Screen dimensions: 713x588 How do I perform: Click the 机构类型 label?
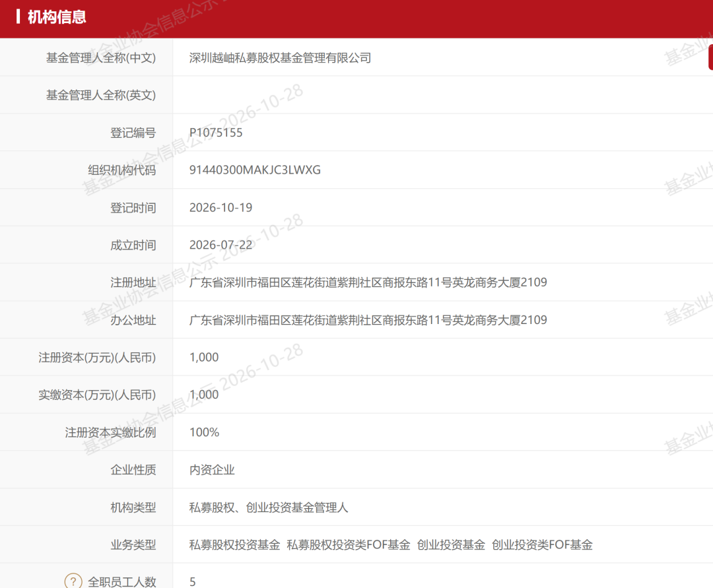[133, 507]
